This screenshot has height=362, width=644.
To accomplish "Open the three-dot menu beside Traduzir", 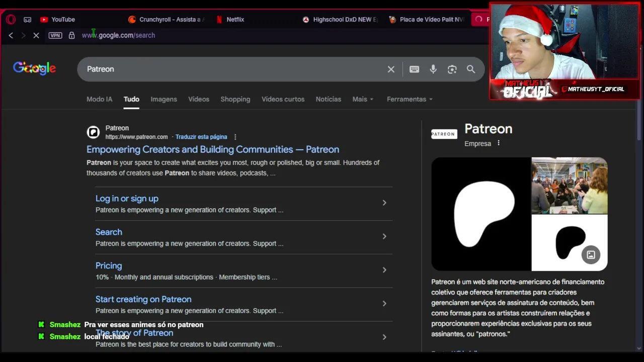I will (x=235, y=137).
